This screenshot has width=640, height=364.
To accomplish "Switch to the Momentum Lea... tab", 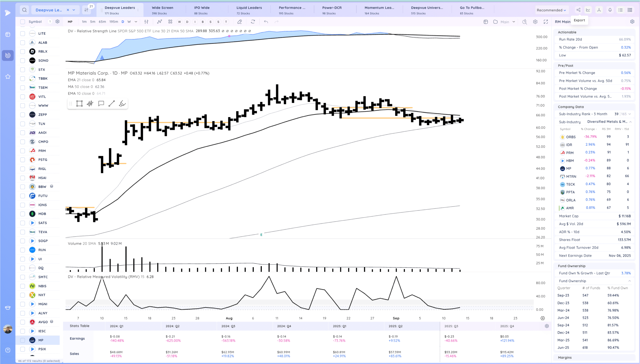I will (x=379, y=10).
